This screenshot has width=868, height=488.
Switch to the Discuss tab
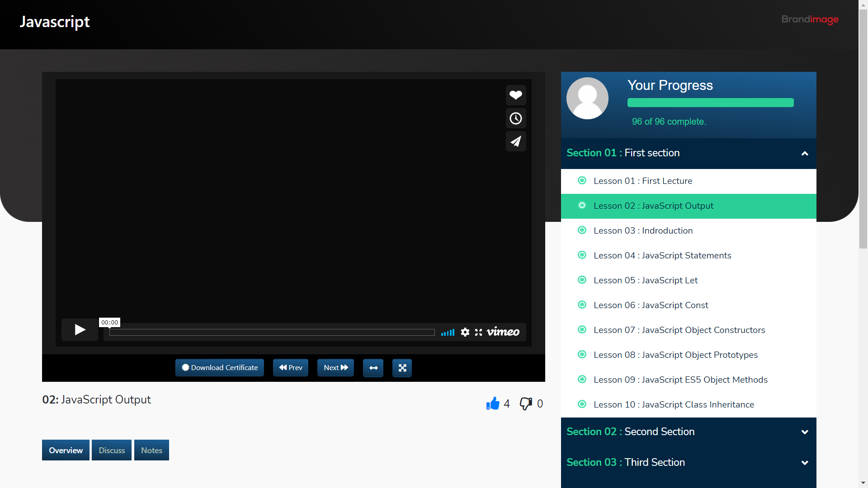pos(112,450)
